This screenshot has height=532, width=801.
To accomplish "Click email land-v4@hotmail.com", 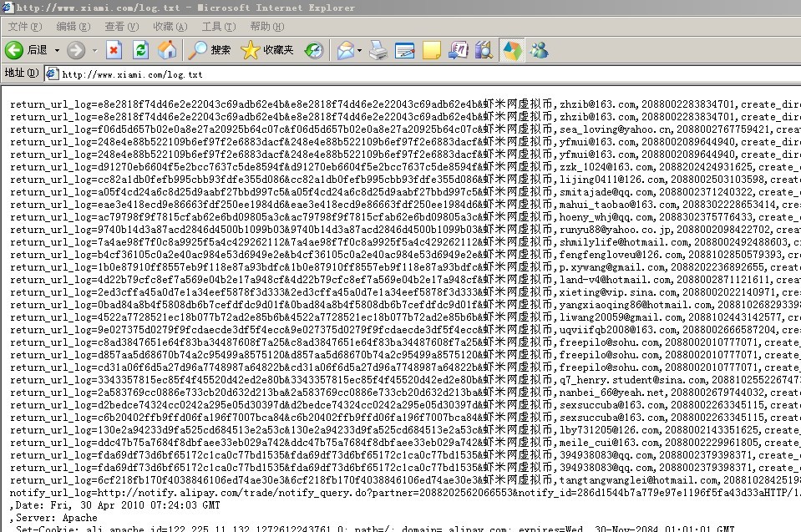I will (x=615, y=280).
